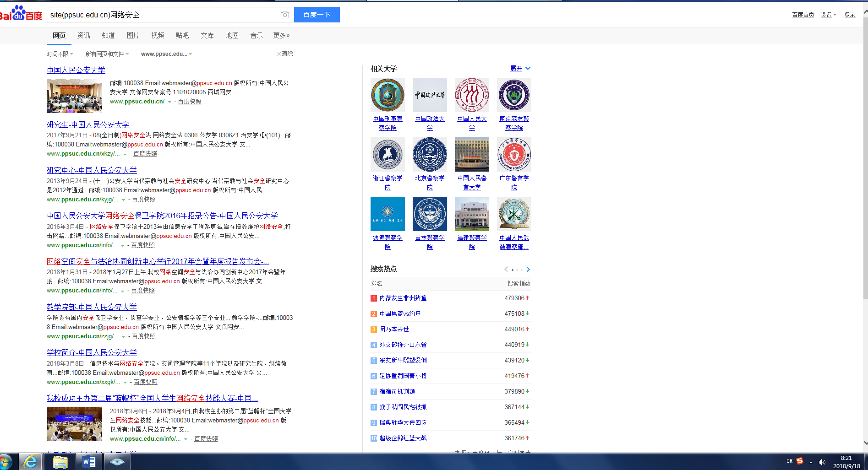This screenshot has height=470, width=868.
Task: Open image search camera icon
Action: (x=284, y=15)
